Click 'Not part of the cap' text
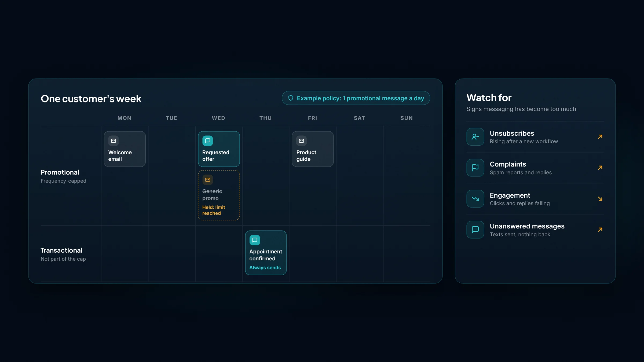 point(63,259)
